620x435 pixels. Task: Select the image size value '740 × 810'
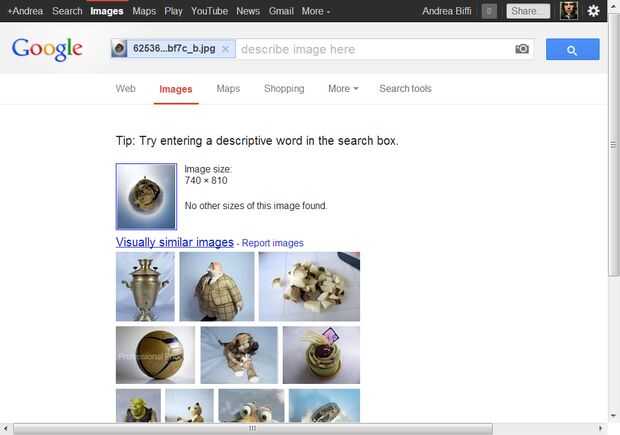[x=206, y=180]
